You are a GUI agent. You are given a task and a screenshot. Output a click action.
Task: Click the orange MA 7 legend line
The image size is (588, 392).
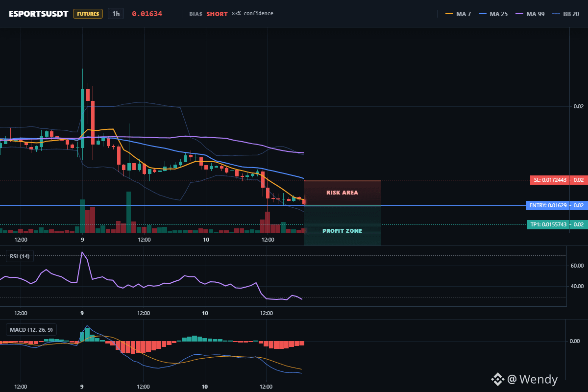[x=449, y=14]
